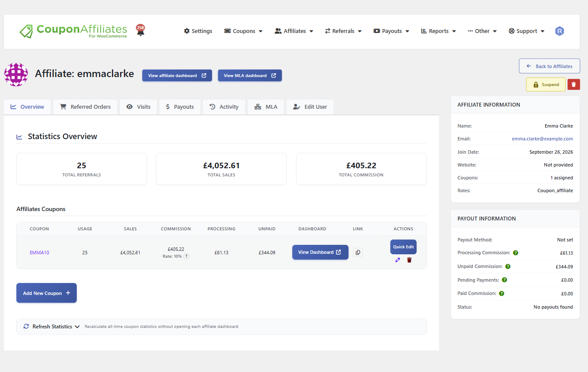588x372 pixels.
Task: Click the £405.22 Total Commission stat card
Action: point(361,169)
